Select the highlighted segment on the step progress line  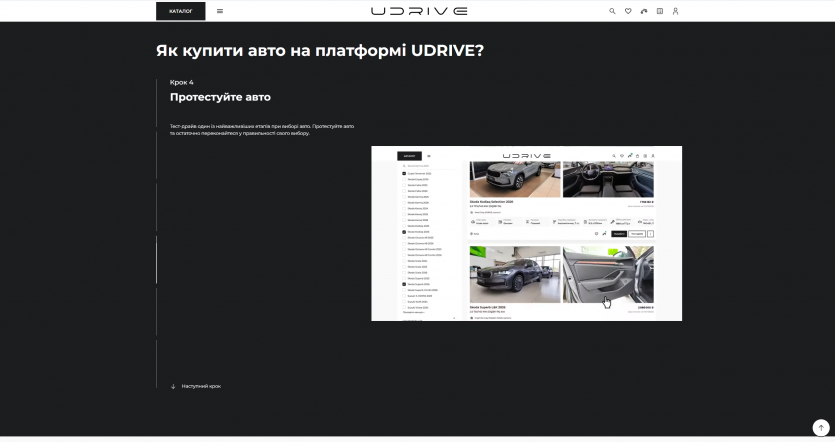point(156,260)
